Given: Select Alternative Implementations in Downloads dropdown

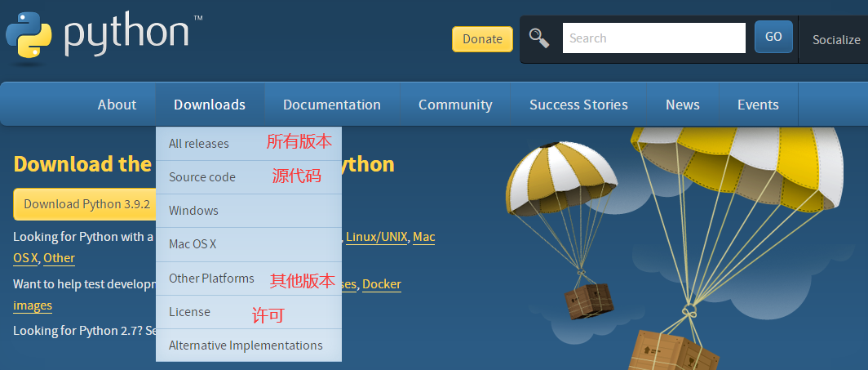Looking at the screenshot, I should 249,345.
